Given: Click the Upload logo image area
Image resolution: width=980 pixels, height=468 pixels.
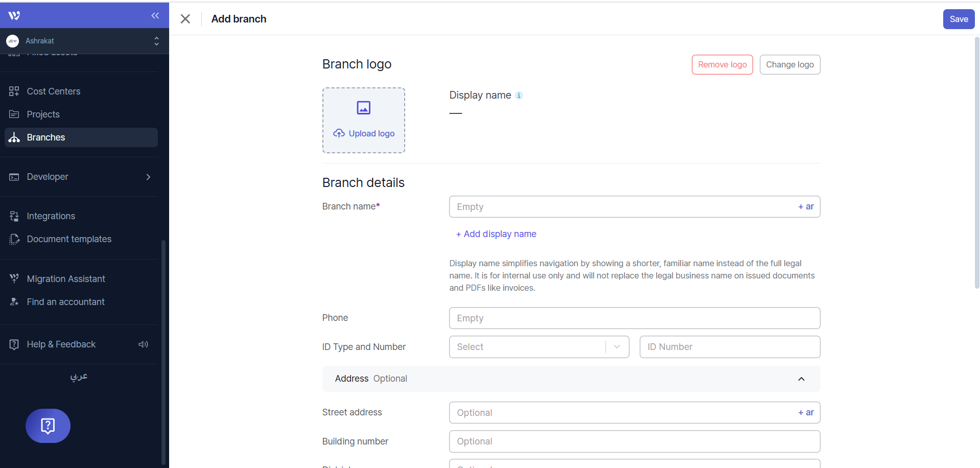Looking at the screenshot, I should 363,121.
